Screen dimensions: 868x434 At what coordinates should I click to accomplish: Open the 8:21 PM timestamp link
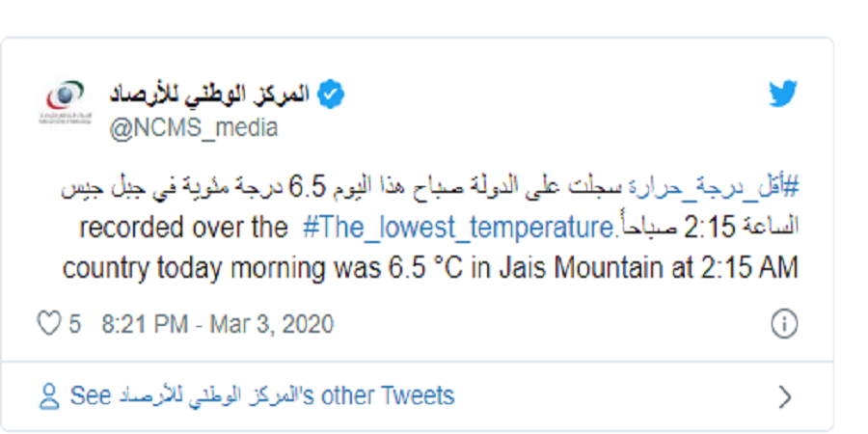(145, 324)
